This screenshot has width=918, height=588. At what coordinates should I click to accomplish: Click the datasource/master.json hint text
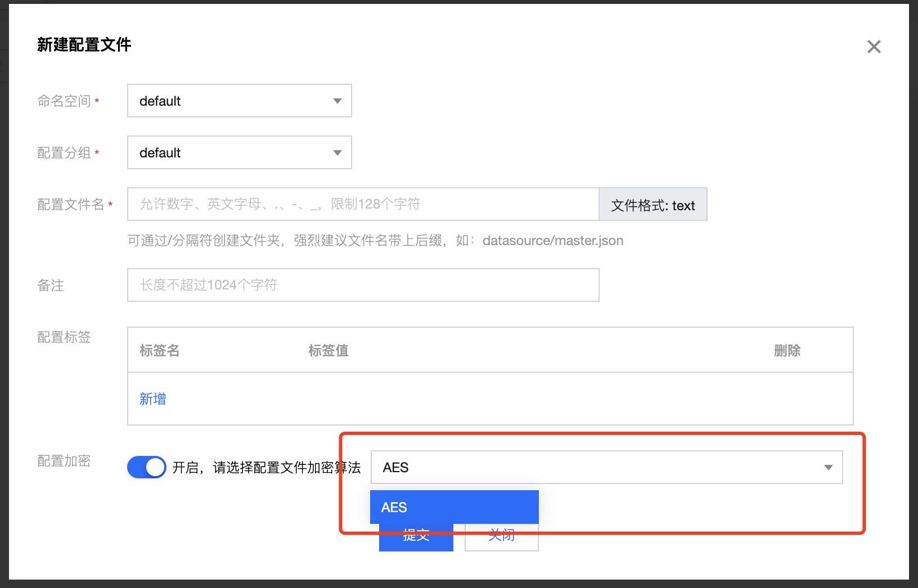552,241
